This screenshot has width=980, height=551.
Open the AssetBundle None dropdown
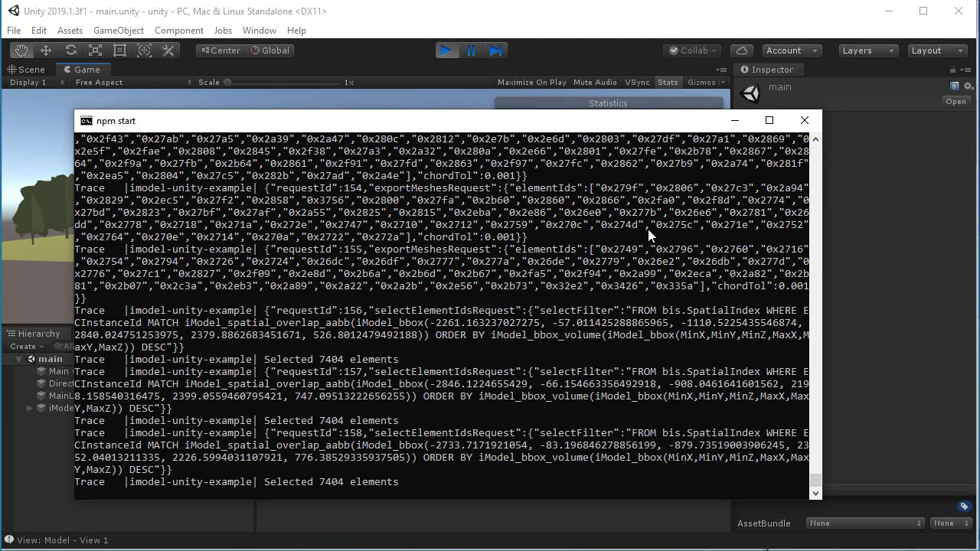[865, 523]
